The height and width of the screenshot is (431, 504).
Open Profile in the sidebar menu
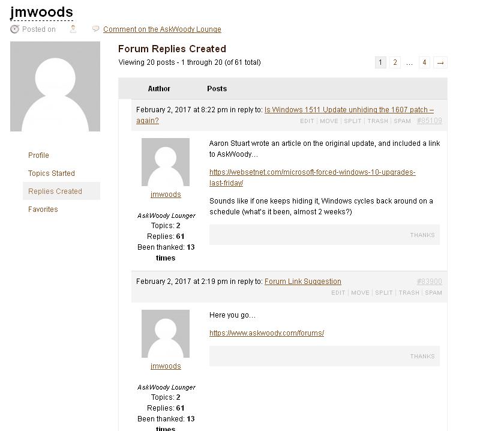(38, 155)
